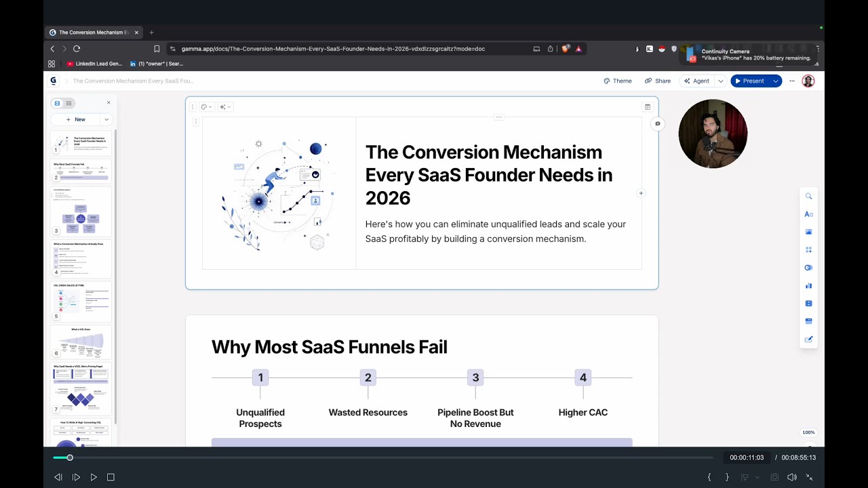Click the 100% zoom level indicator
Screen dimensions: 868x488
808,432
